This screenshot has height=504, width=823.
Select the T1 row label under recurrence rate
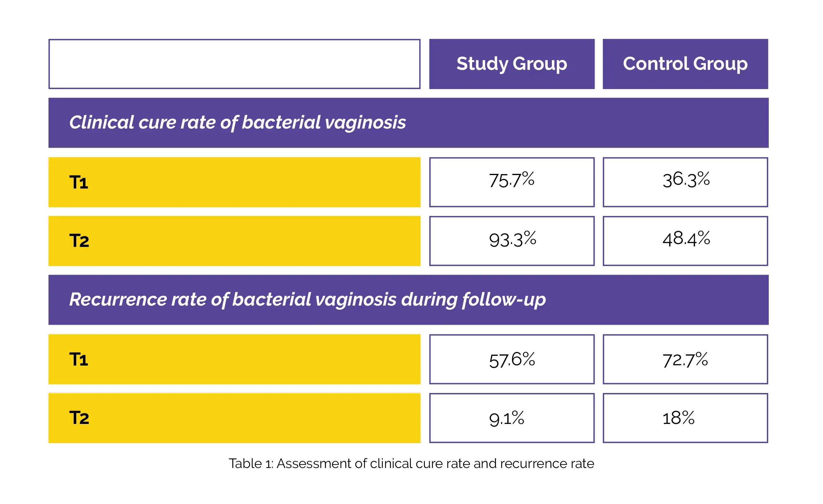click(x=79, y=359)
